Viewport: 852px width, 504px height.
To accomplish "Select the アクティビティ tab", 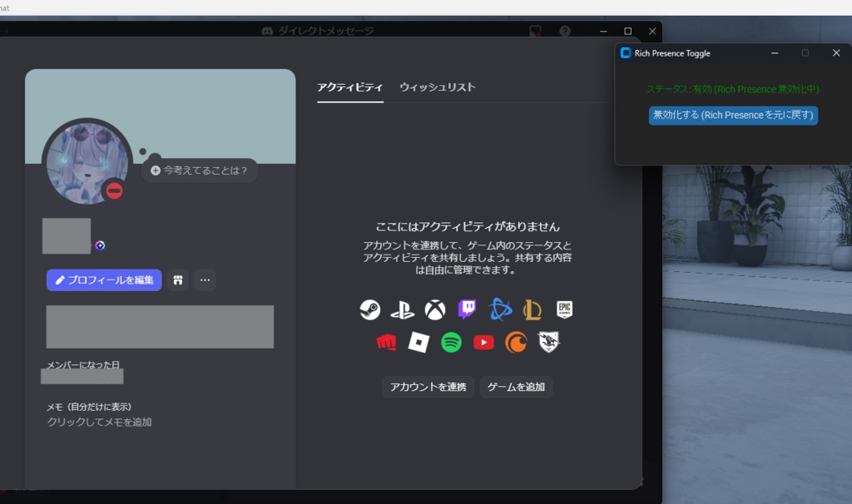I will tap(349, 86).
